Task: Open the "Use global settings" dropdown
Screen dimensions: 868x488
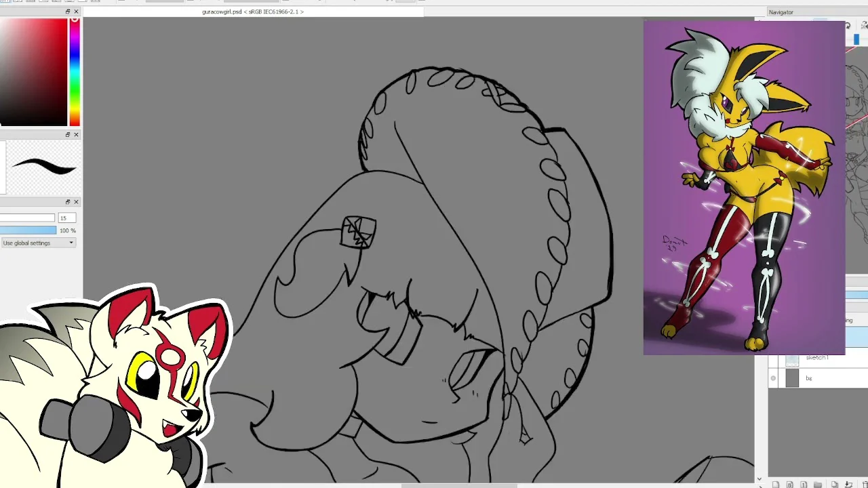Action: click(x=38, y=243)
